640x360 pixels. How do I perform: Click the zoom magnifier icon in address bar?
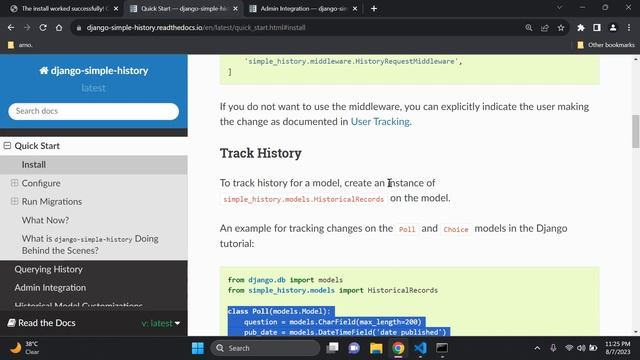coord(529,28)
